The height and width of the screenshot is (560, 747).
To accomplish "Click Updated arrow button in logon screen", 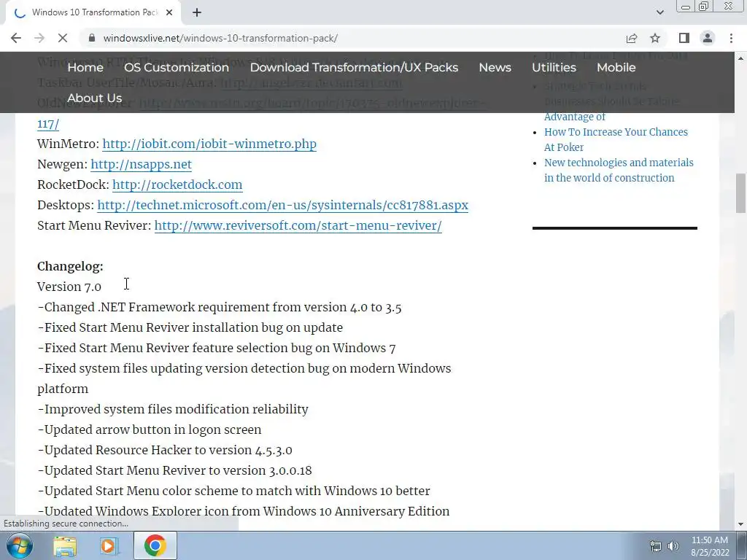I will [x=149, y=429].
